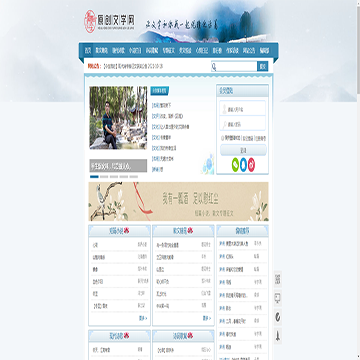The height and width of the screenshot is (360, 360).
Task: Select the first active blue slideshow indicator
Action: coord(94,177)
